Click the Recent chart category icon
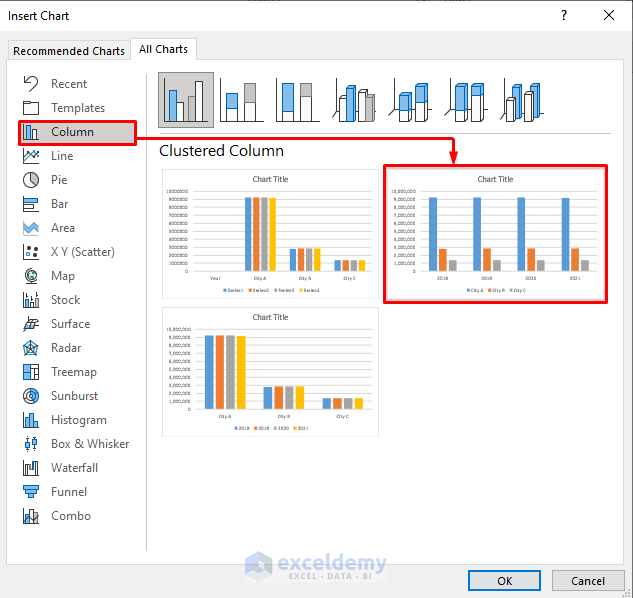The image size is (633, 598). [x=31, y=84]
